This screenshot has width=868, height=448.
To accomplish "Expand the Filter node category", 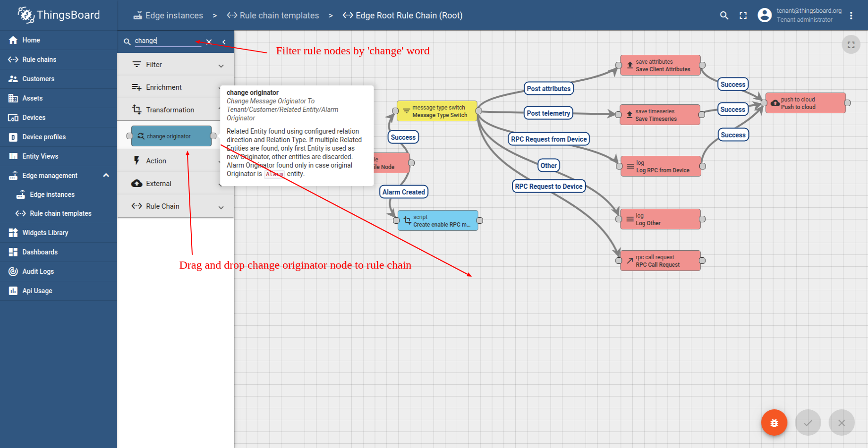I will click(x=176, y=65).
